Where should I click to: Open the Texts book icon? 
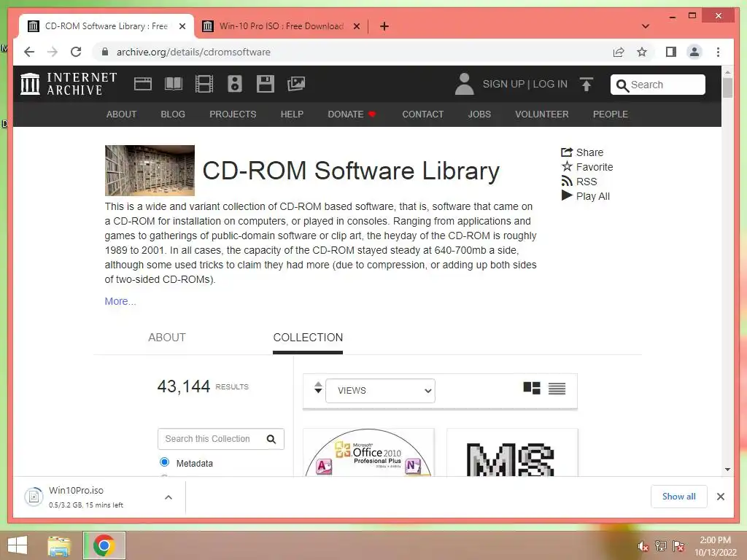[174, 84]
